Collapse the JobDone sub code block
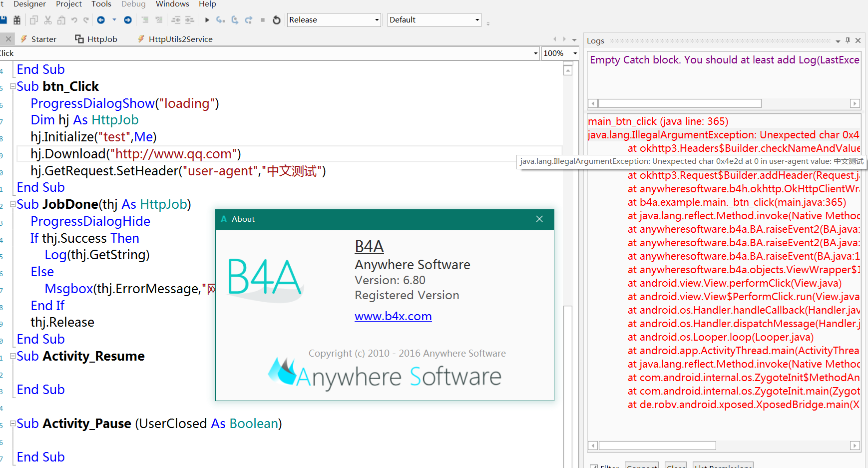868x468 pixels. (13, 204)
